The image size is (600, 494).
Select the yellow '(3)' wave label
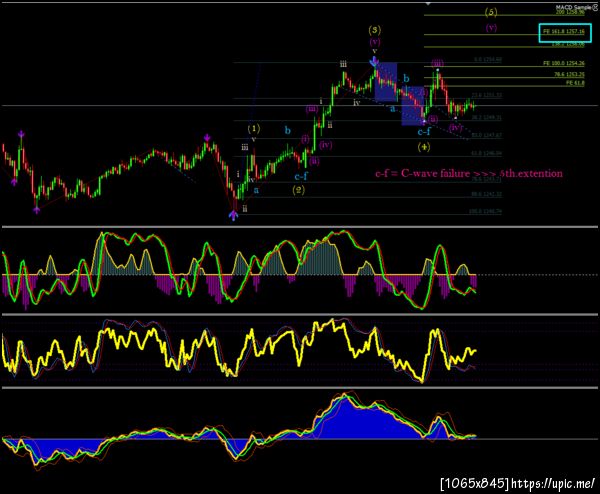click(375, 30)
